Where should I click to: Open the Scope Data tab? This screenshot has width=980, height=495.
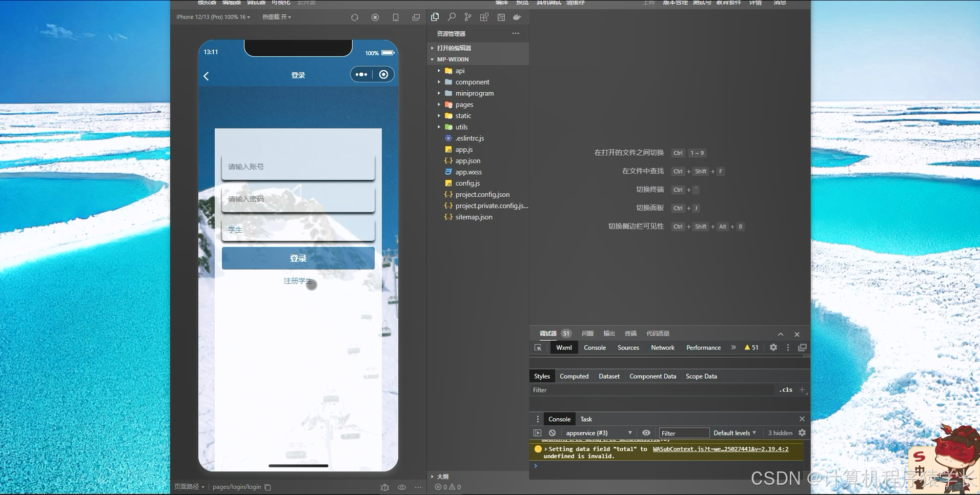(701, 376)
